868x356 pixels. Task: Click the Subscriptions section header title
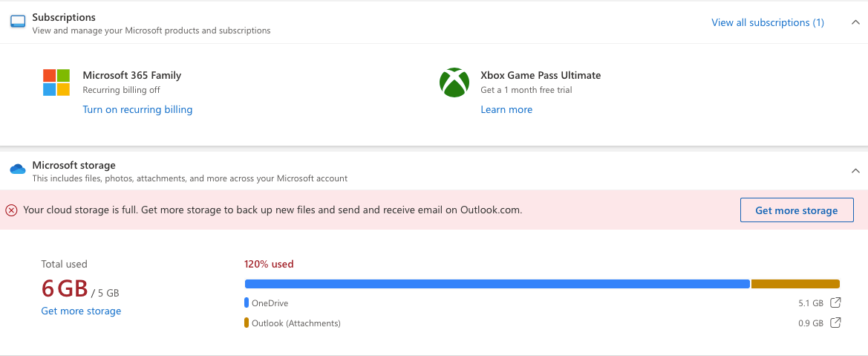64,17
